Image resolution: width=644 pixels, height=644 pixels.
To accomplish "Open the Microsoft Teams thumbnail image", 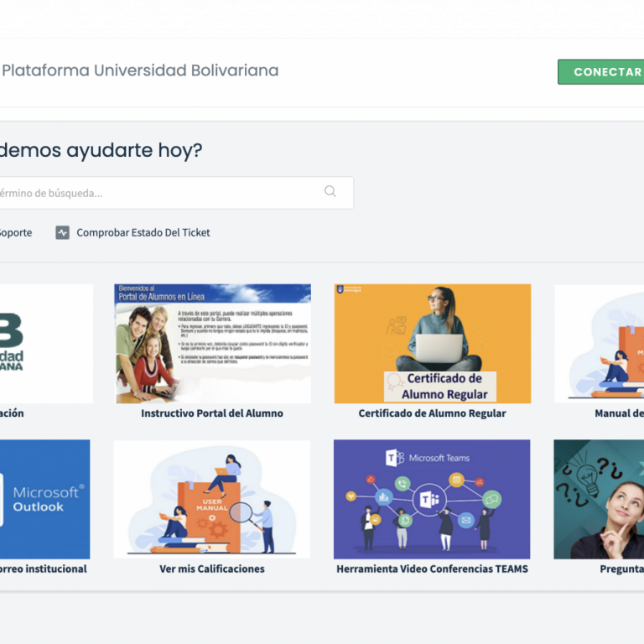I will (432, 499).
